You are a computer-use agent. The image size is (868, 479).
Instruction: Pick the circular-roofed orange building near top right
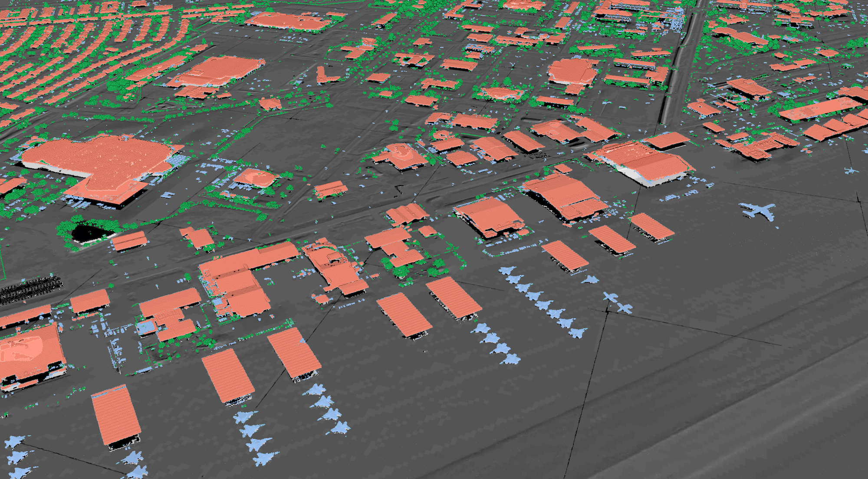pos(572,72)
